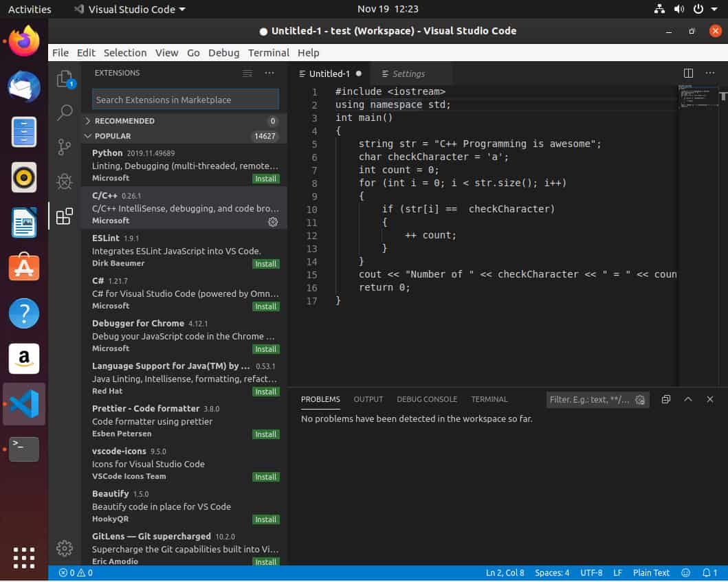Install the Python extension

click(x=265, y=179)
